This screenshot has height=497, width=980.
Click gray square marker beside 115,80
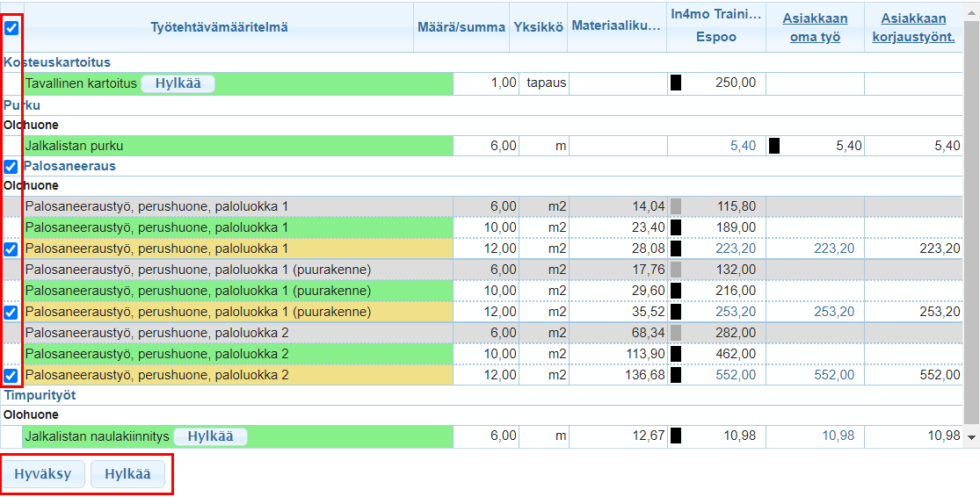(x=676, y=206)
